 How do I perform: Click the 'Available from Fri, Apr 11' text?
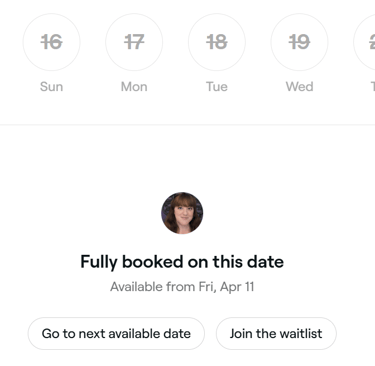click(x=182, y=287)
